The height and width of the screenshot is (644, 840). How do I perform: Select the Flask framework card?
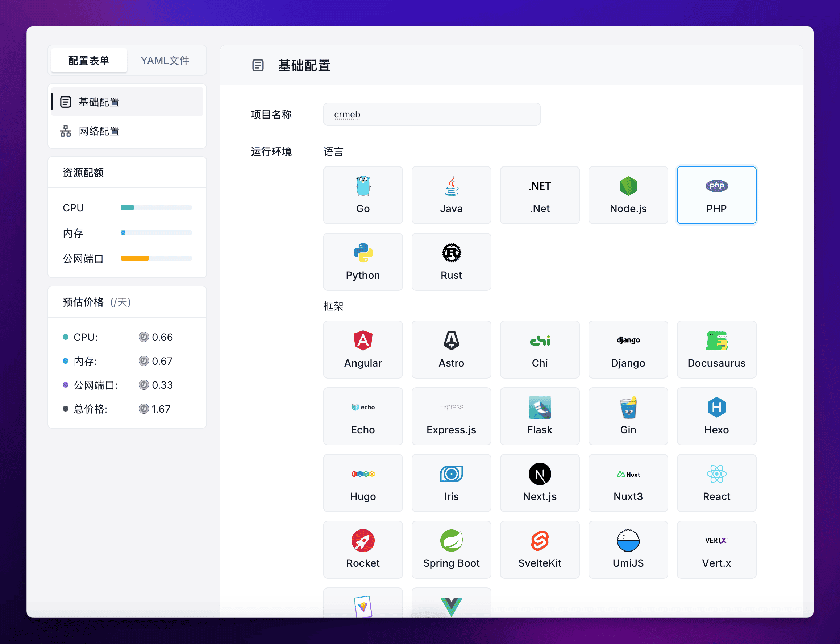coord(540,416)
